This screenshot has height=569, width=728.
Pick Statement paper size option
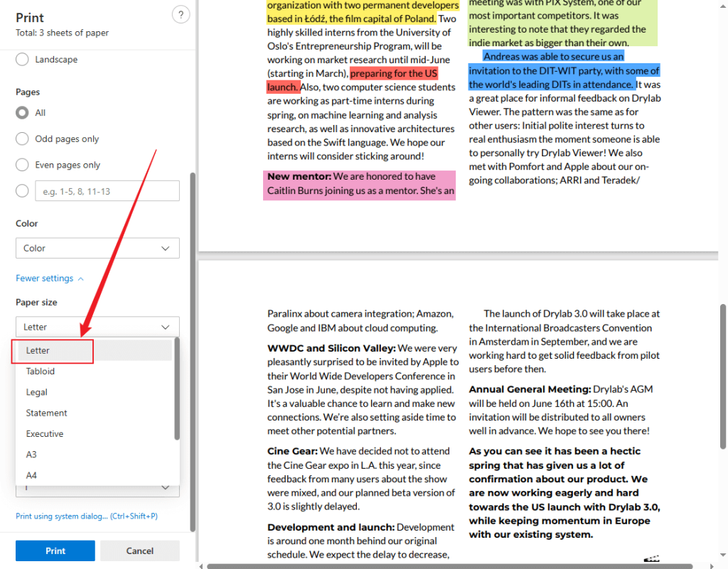[x=47, y=413]
